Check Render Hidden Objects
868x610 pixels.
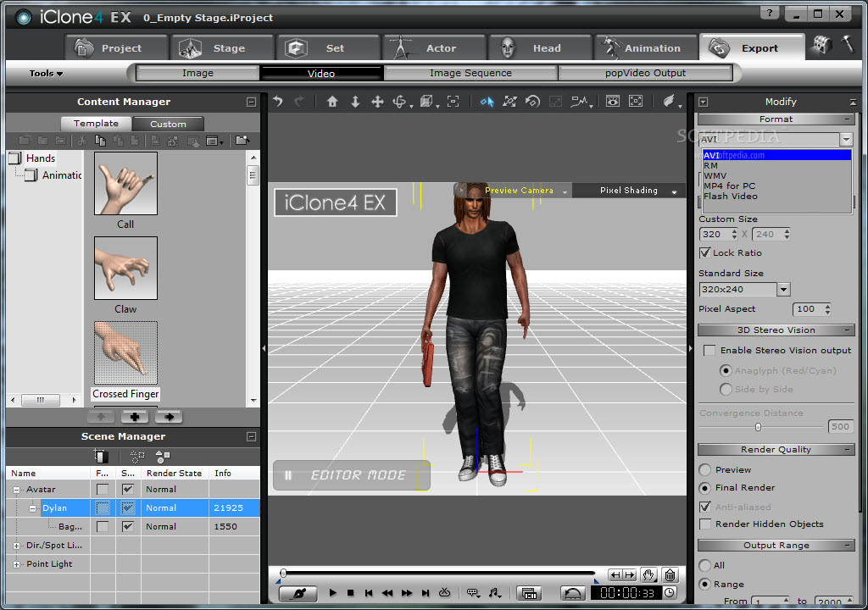(x=705, y=524)
